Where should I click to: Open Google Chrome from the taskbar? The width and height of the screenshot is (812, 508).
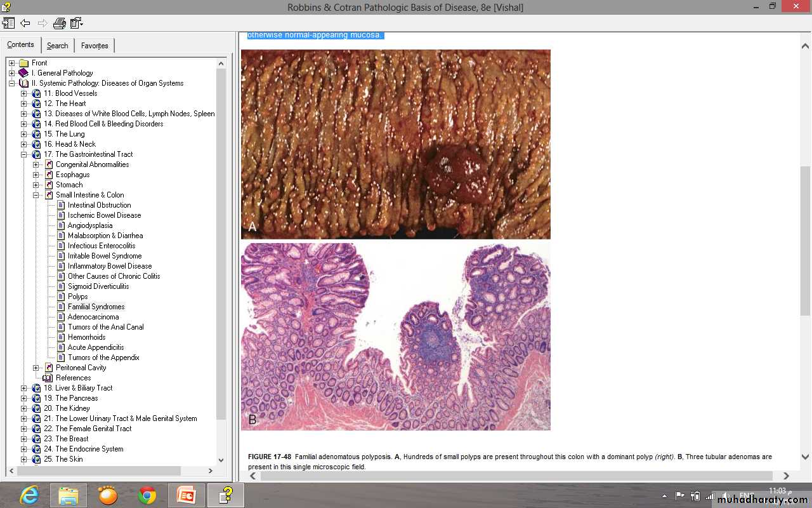[147, 495]
